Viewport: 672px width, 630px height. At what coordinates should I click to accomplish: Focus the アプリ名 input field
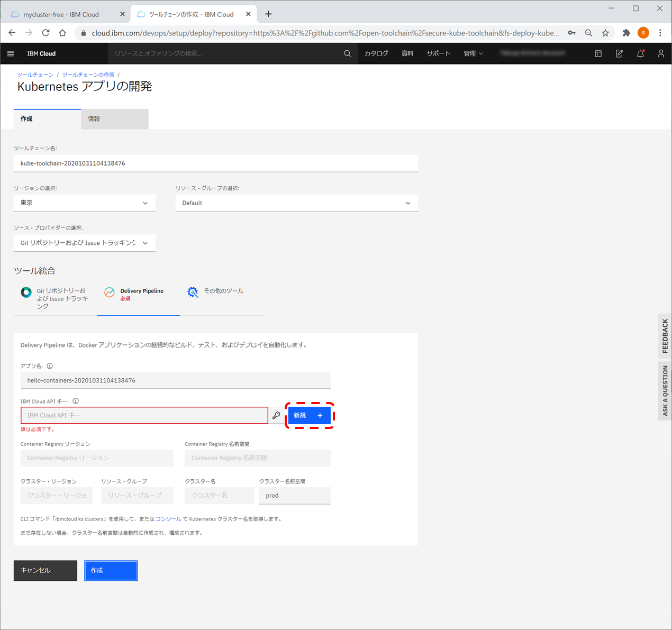pyautogui.click(x=176, y=380)
